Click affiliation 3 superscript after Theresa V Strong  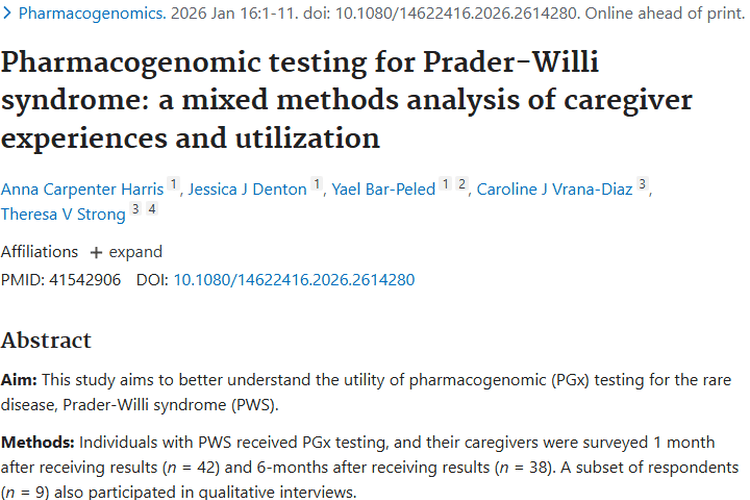(136, 210)
